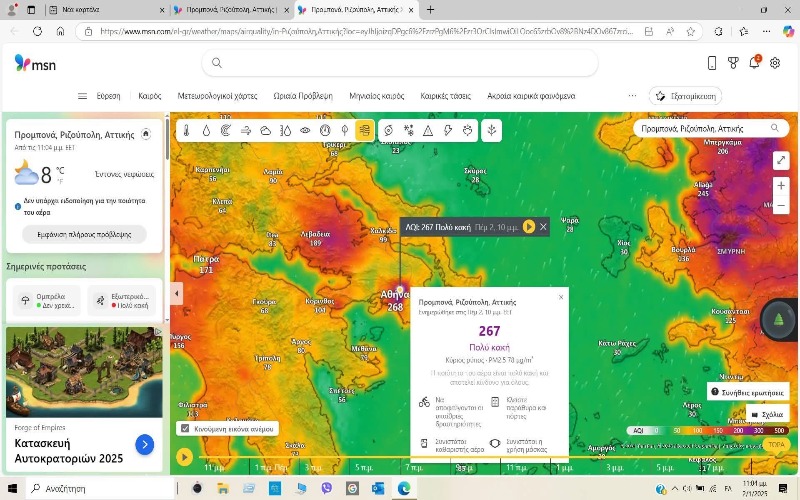
Task: Collapse the left sidebar panel arrow
Action: coord(177,294)
